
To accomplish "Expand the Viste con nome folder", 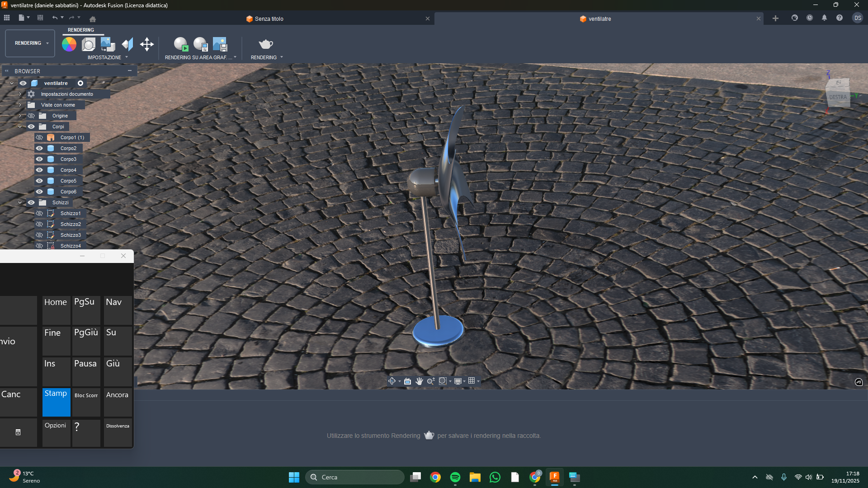I will (x=20, y=105).
